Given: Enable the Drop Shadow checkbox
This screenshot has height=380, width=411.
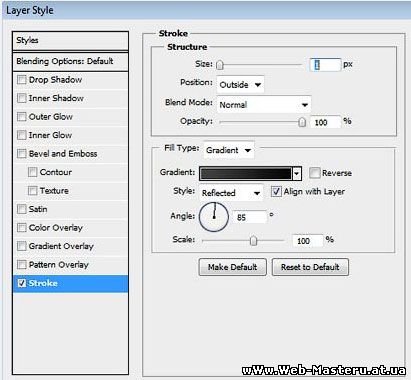Looking at the screenshot, I should [22, 80].
